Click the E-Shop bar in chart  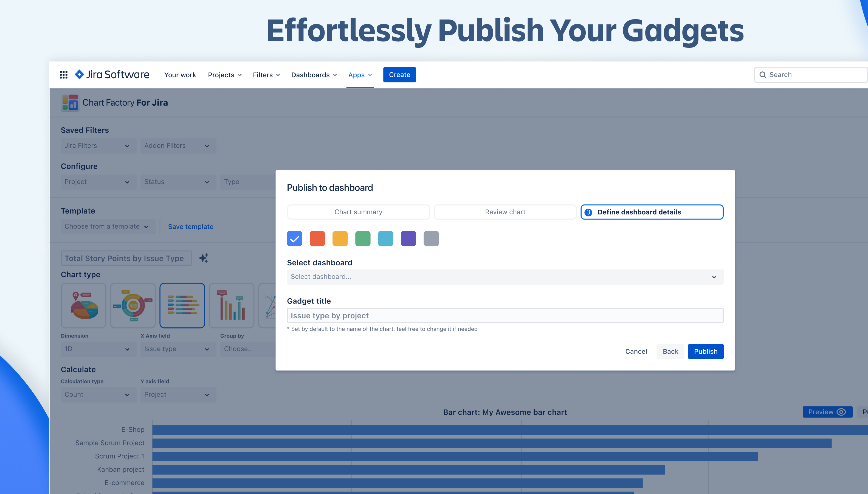[510, 430]
